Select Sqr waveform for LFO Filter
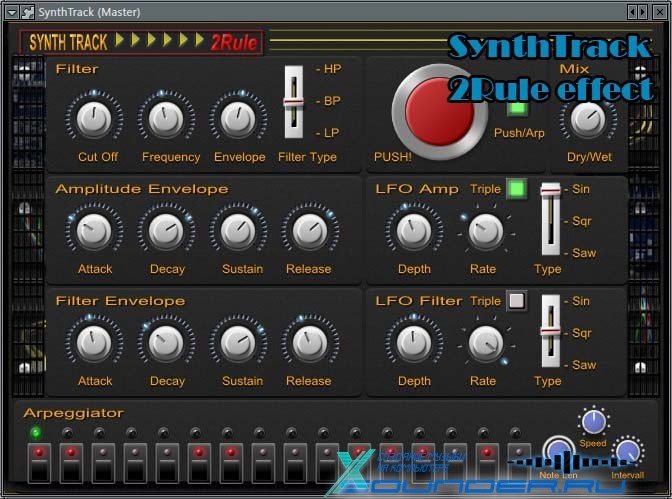The height and width of the screenshot is (499, 672). coord(578,333)
